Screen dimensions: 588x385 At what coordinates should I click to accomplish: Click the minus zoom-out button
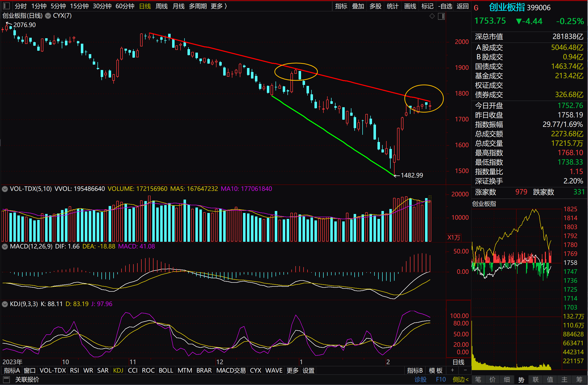click(x=465, y=370)
